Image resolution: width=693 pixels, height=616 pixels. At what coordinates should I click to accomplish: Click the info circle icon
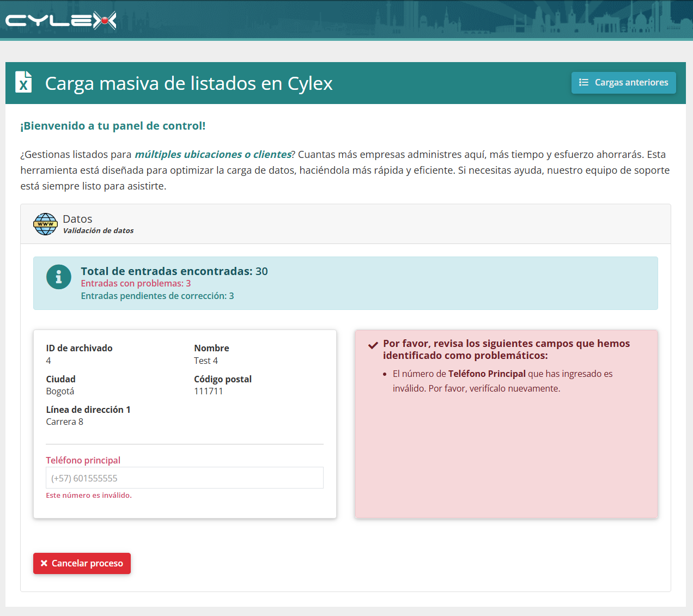[x=59, y=277]
